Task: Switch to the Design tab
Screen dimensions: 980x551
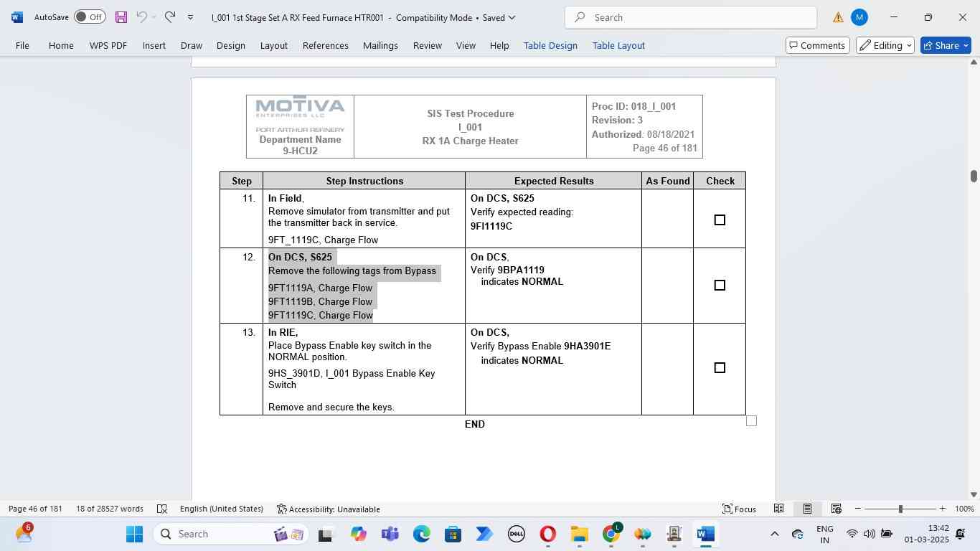Action: (x=231, y=45)
